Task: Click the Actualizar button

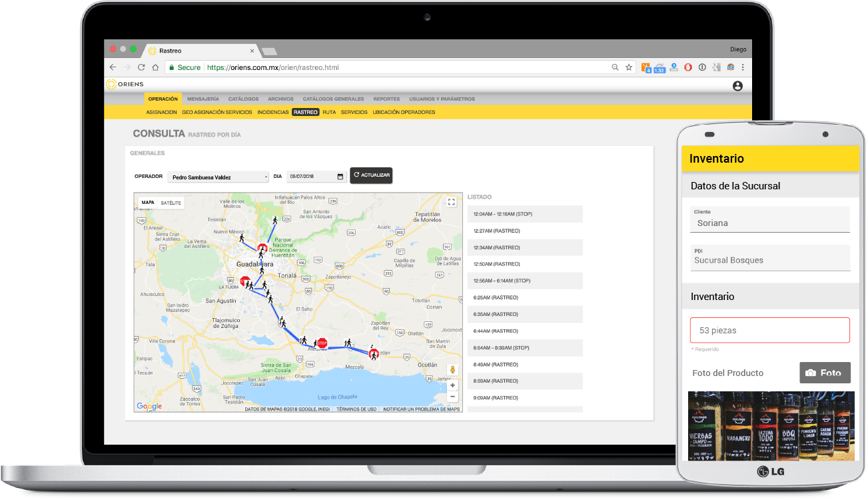Action: (x=371, y=175)
